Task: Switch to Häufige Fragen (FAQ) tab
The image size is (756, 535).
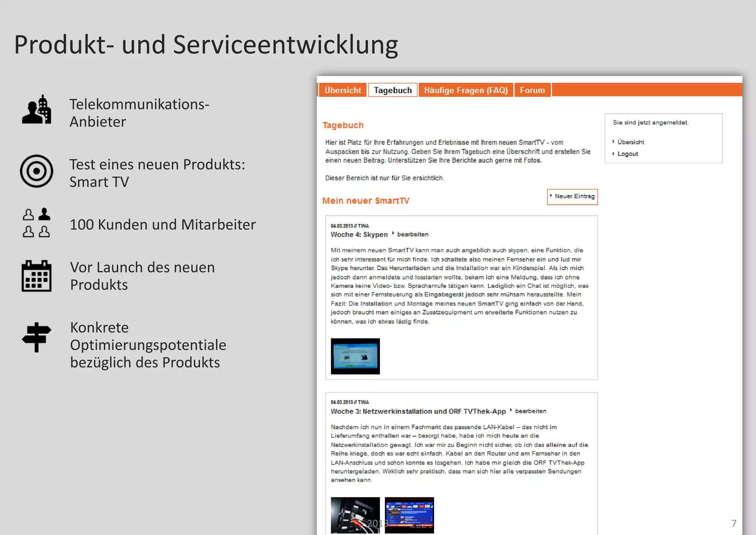Action: point(466,90)
